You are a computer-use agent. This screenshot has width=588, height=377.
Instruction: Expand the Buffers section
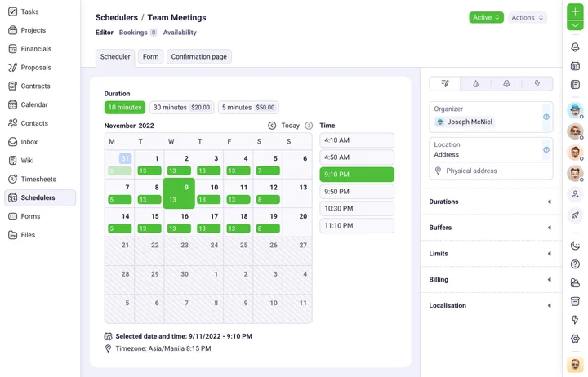pos(490,228)
